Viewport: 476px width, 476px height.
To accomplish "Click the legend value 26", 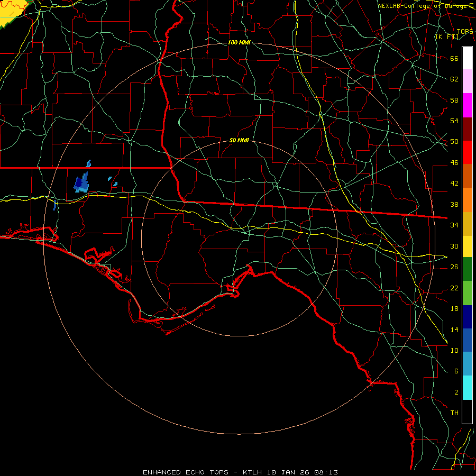I will tap(454, 267).
